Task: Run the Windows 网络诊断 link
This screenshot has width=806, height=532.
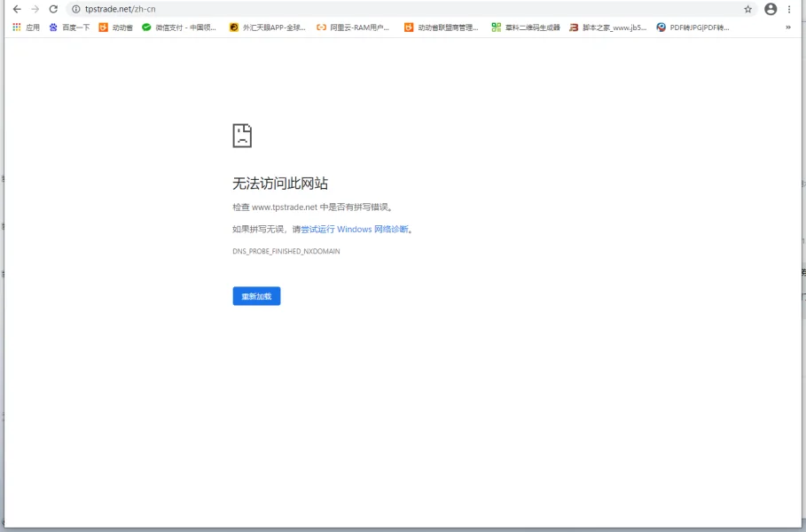Action: (355, 230)
